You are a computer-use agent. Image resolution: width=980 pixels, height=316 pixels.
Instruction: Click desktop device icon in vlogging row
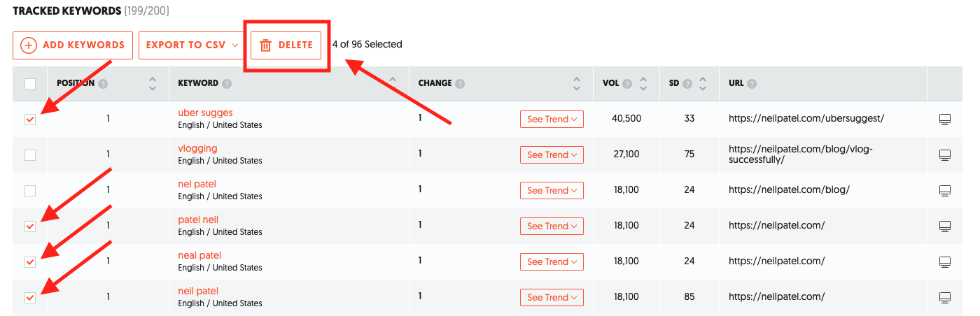(944, 155)
